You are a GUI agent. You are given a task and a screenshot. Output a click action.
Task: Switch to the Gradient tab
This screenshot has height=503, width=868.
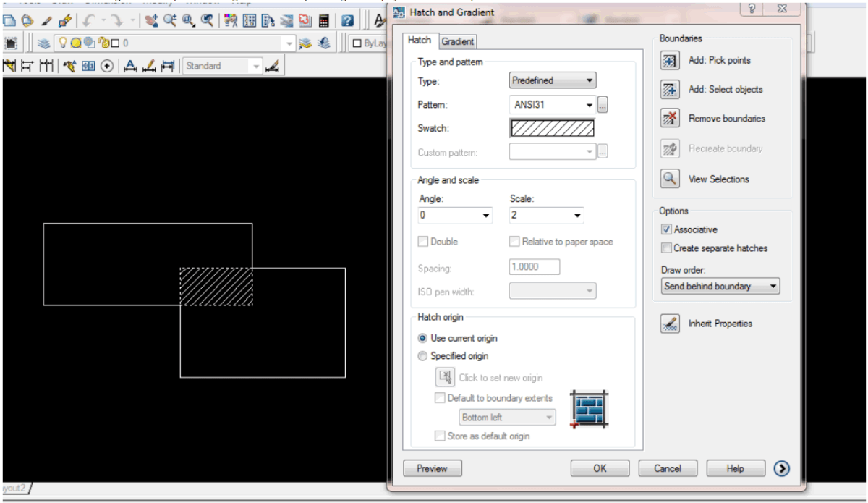[457, 41]
